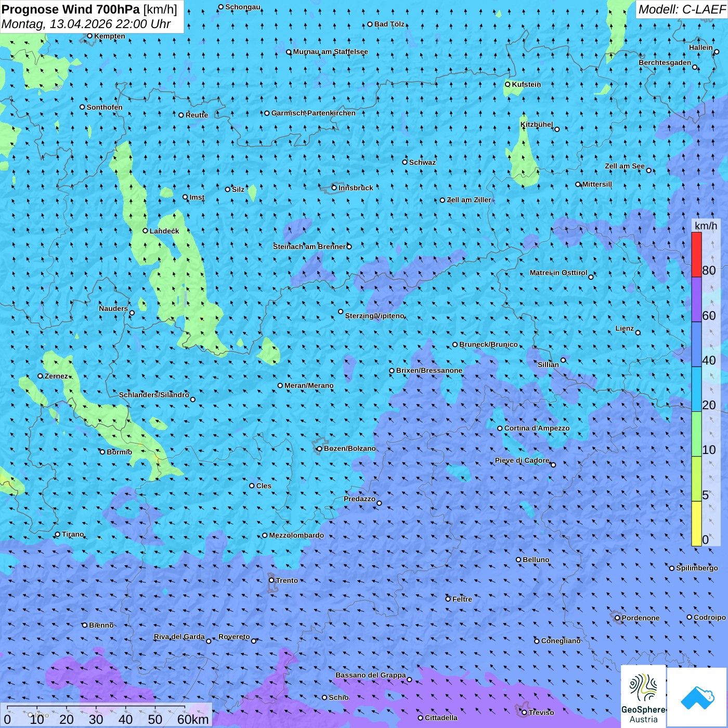Click the Sterzing/Vipiteno label

[x=374, y=316]
